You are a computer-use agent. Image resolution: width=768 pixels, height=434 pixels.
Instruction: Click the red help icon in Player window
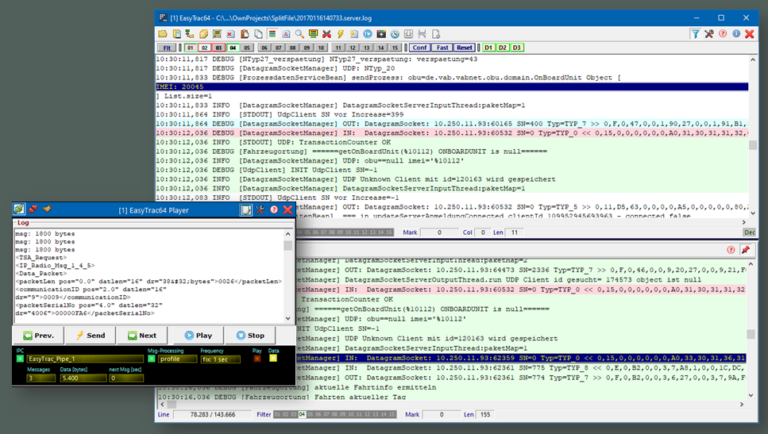click(x=274, y=209)
